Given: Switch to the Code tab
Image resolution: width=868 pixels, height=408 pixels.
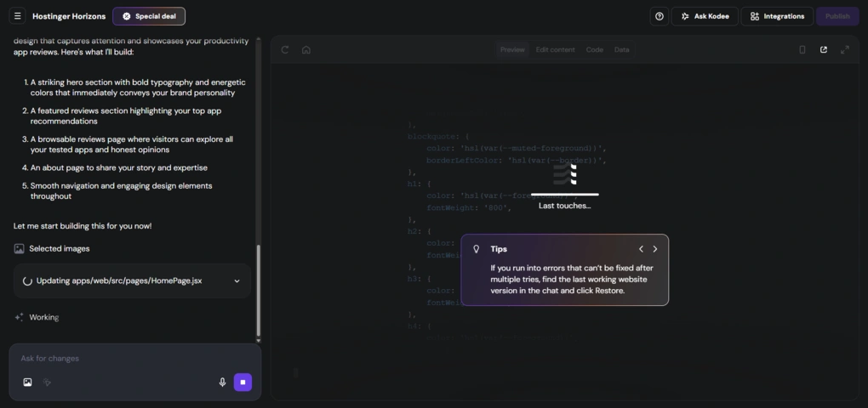Looking at the screenshot, I should click(x=595, y=50).
